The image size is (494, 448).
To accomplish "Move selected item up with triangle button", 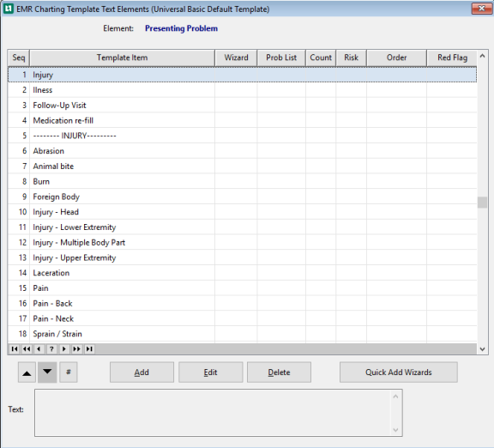I will 27,372.
